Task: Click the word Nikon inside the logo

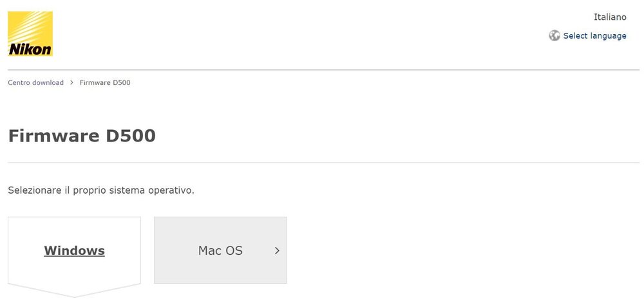Action: pos(30,50)
